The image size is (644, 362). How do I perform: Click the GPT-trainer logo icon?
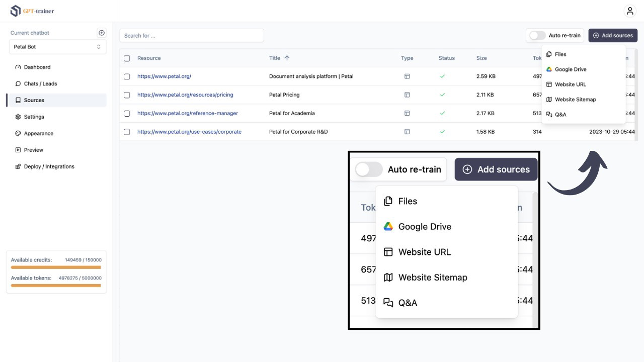[x=16, y=11]
